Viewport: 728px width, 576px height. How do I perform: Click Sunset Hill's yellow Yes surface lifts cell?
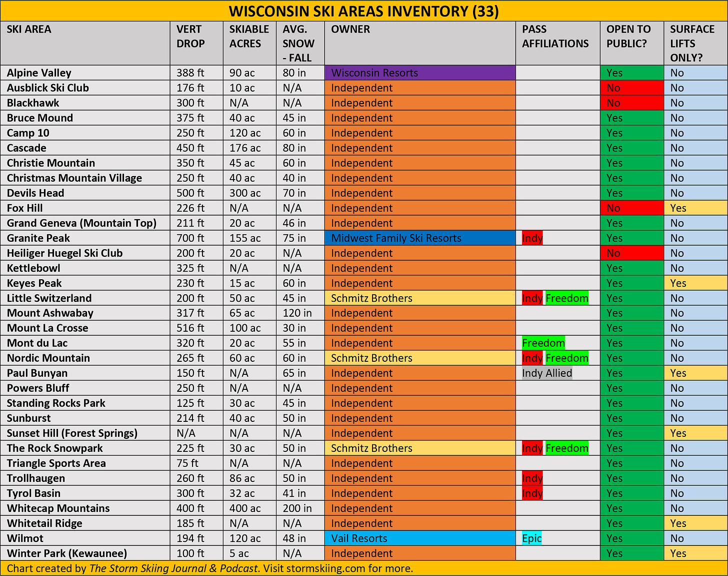696,433
